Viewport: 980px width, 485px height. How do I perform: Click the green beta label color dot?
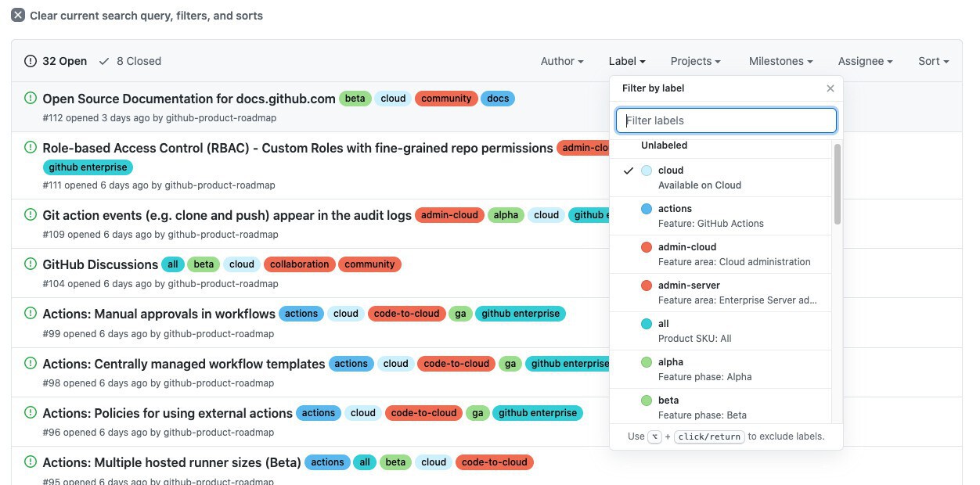647,401
